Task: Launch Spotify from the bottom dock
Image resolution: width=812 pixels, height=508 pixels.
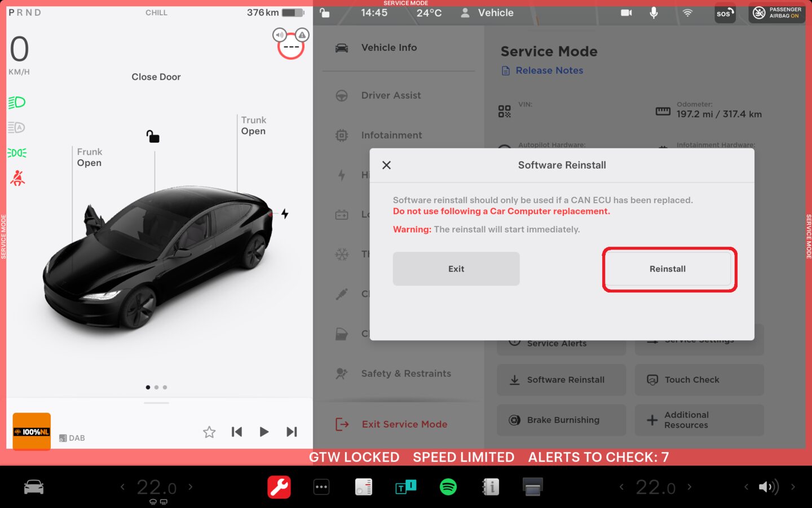Action: (x=448, y=487)
